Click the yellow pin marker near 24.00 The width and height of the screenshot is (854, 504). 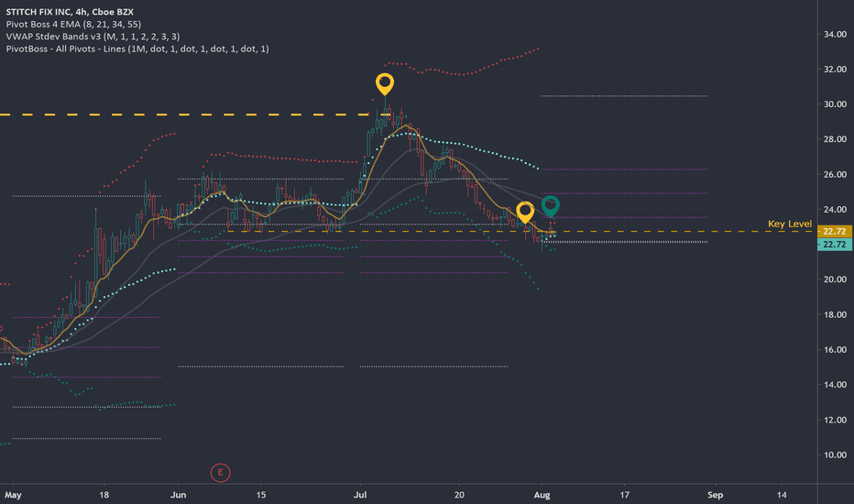point(524,213)
